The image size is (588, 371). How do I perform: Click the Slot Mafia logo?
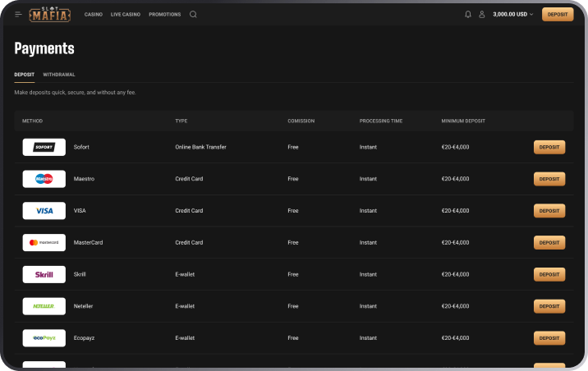tap(50, 15)
